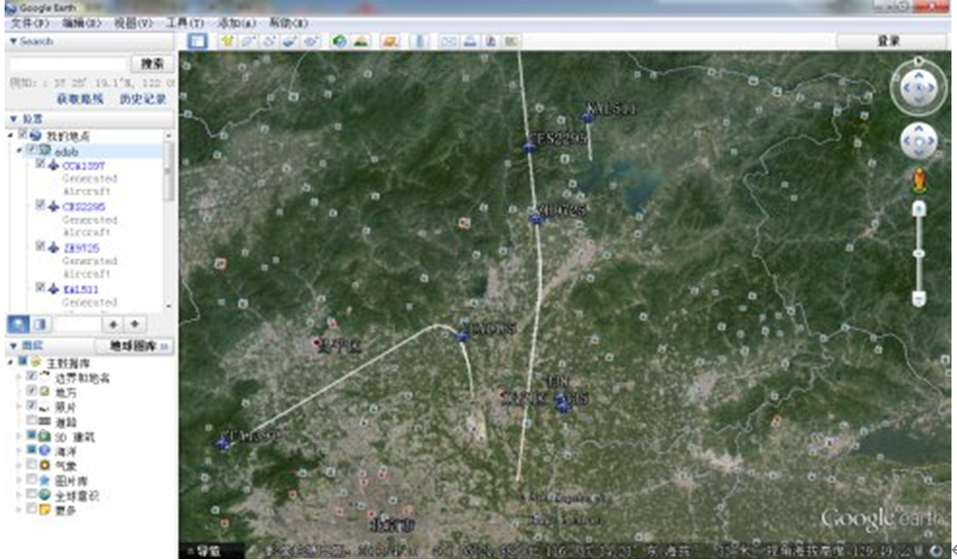Collapse the 位置 (Places) panel triangle

point(13,118)
